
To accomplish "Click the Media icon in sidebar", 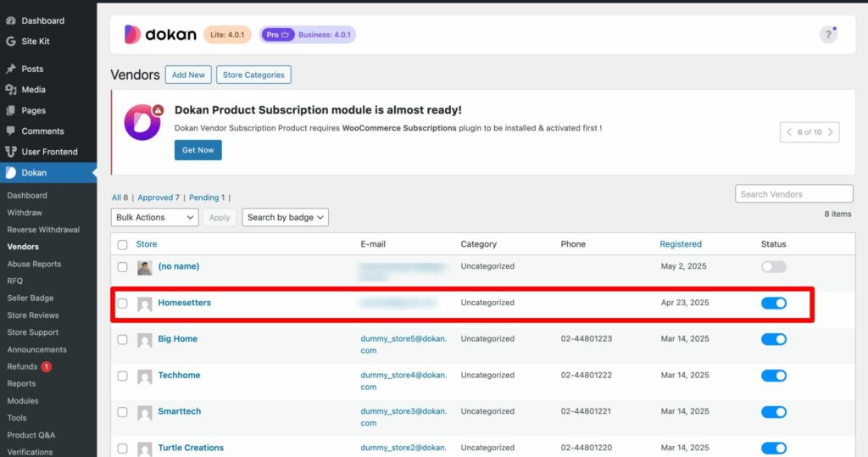I will [x=10, y=90].
